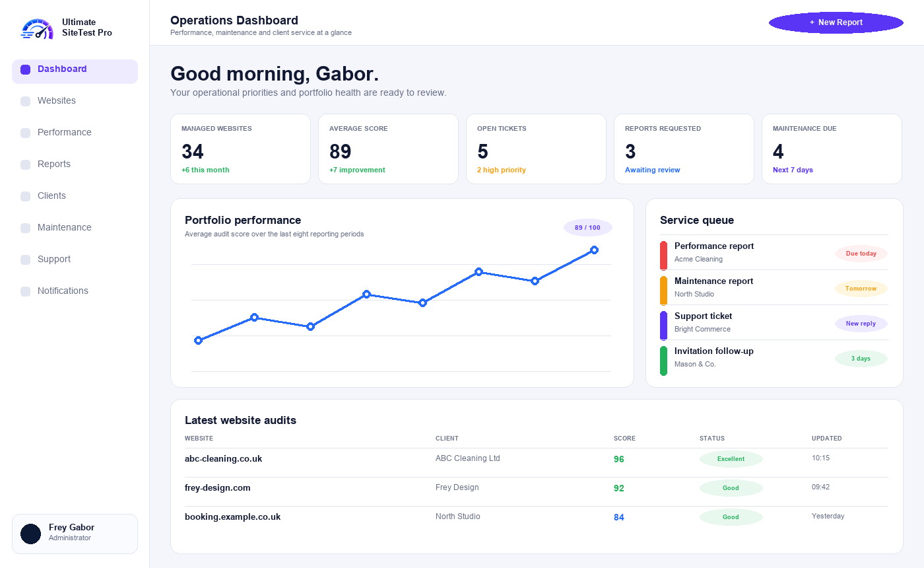Click the Good status badge for frey-design.com

pyautogui.click(x=731, y=488)
